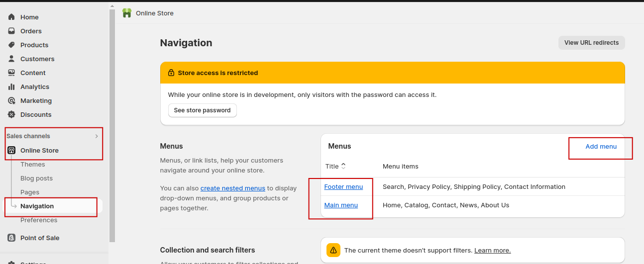The width and height of the screenshot is (644, 264).
Task: Click the Products tag icon
Action: (11, 45)
